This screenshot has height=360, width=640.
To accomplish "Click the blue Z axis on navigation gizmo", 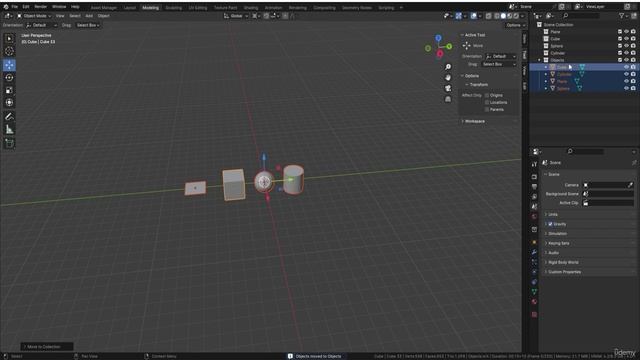I will coord(438,38).
